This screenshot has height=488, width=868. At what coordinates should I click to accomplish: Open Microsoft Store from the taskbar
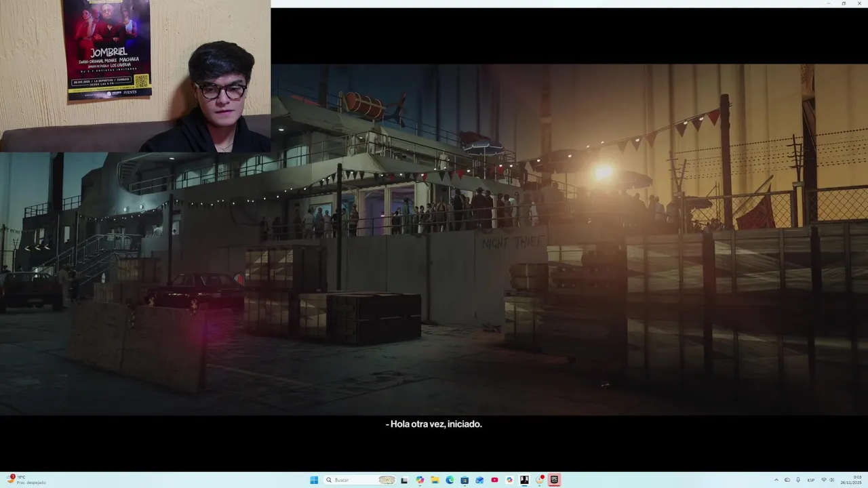465,480
